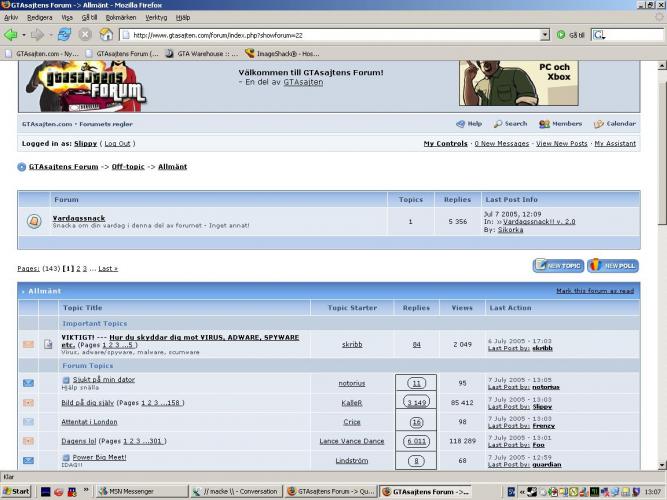This screenshot has height=500, width=667.
Task: Click the Firefox Back arrow button
Action: pyautogui.click(x=11, y=35)
